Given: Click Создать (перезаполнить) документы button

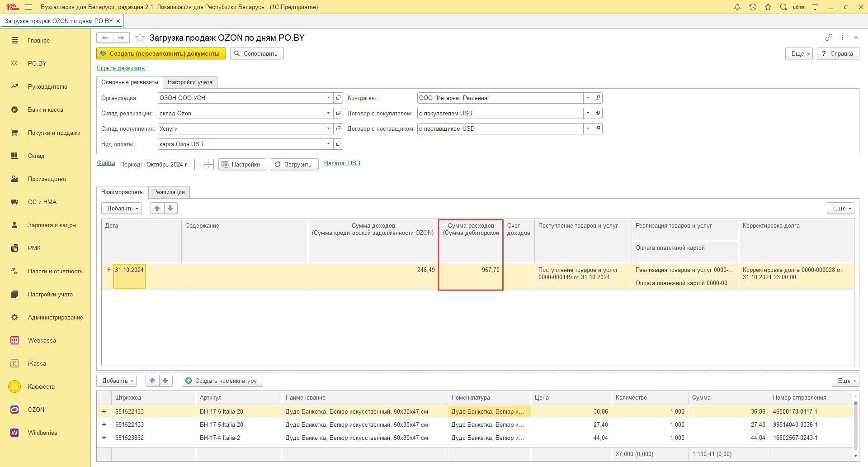Looking at the screenshot, I should [161, 53].
